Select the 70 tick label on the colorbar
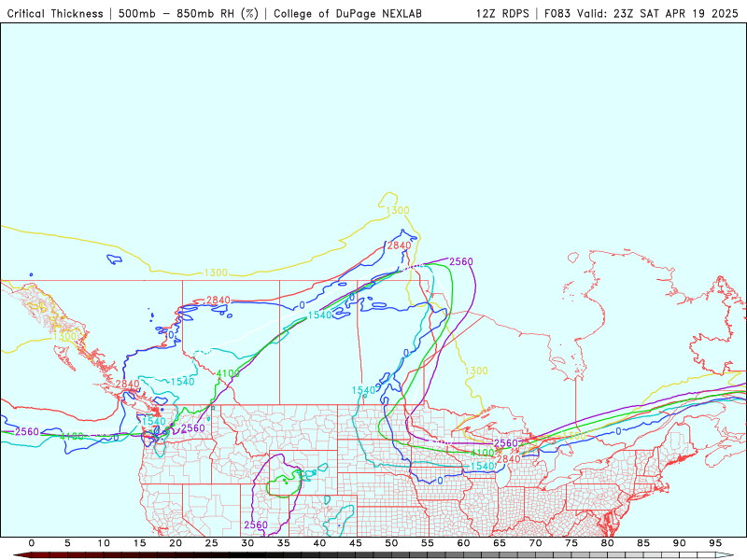Screen dimensions: 747x560 (x=535, y=543)
